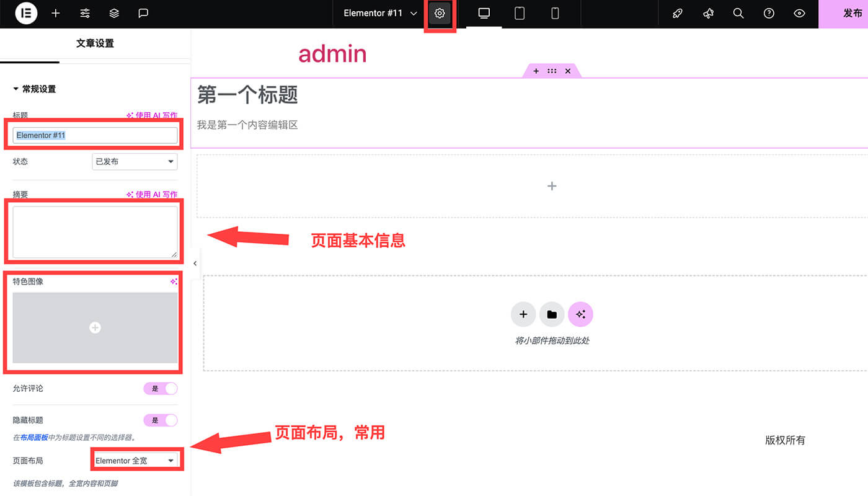Image resolution: width=868 pixels, height=496 pixels.
Task: Toggle the 隐藏标题 switch
Action: (x=161, y=420)
